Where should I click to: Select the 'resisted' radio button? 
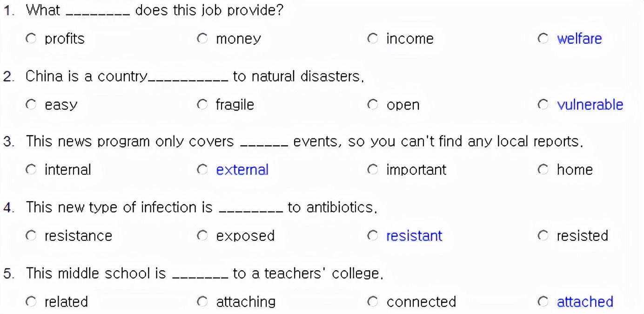(543, 236)
